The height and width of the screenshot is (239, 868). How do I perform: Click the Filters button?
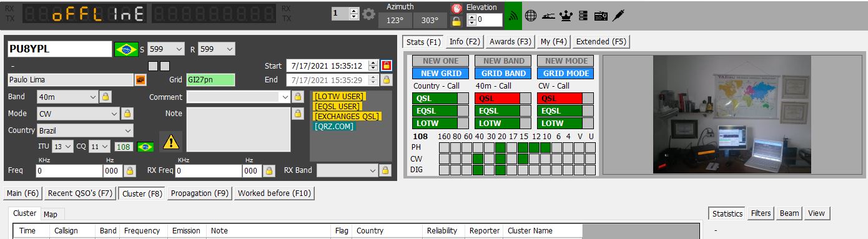tap(761, 213)
